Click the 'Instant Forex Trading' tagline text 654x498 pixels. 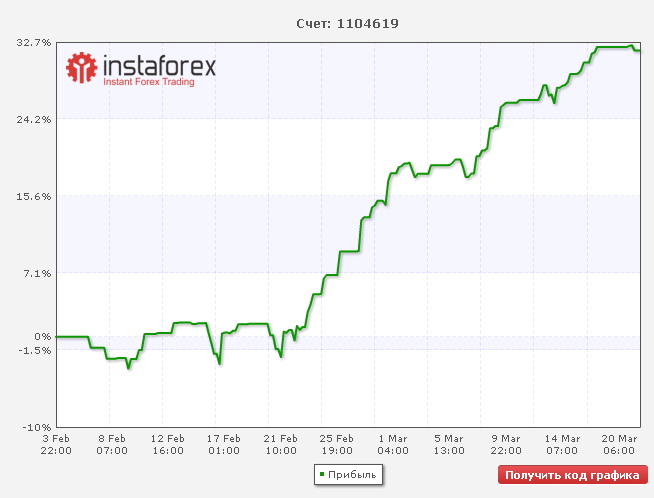(149, 82)
